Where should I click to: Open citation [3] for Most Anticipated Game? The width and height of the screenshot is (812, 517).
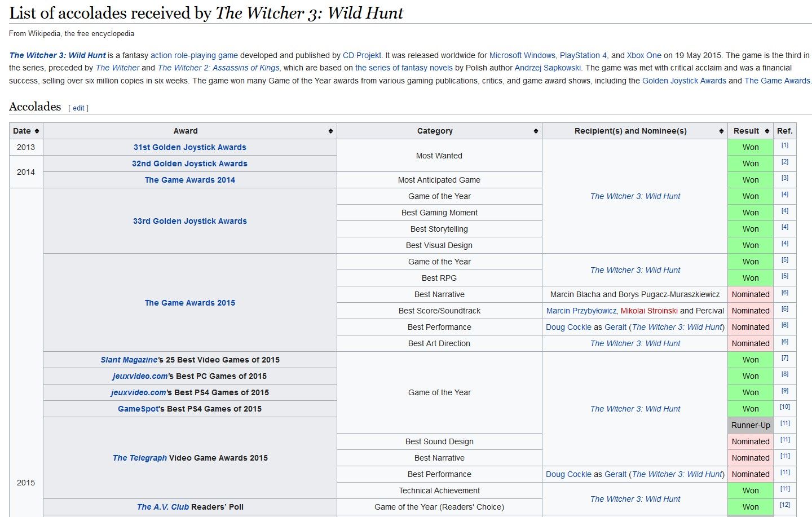pyautogui.click(x=785, y=178)
